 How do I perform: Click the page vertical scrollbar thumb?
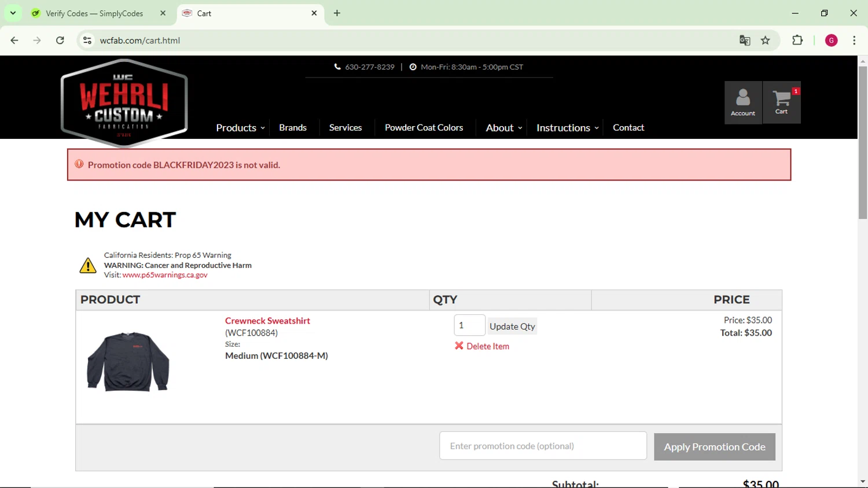tap(863, 142)
